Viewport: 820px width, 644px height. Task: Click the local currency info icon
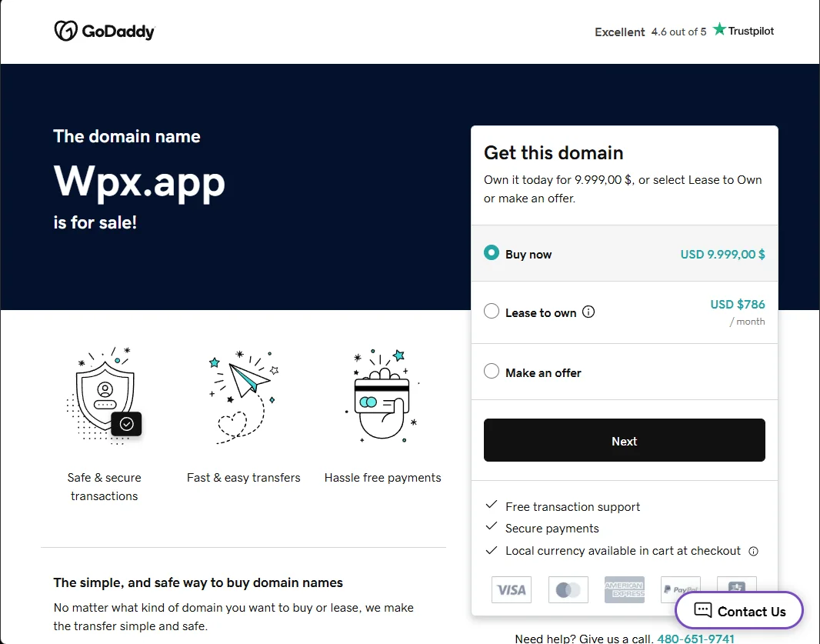point(753,551)
